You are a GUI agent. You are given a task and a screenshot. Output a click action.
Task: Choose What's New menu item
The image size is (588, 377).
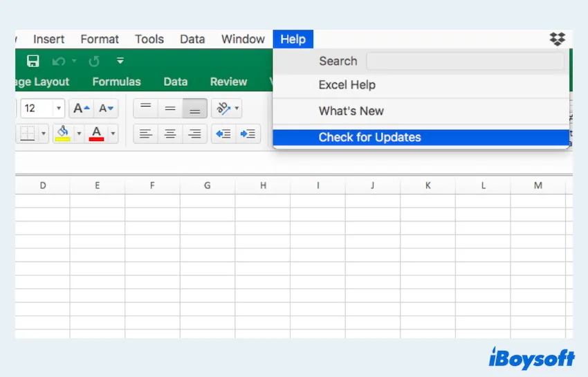pos(421,111)
